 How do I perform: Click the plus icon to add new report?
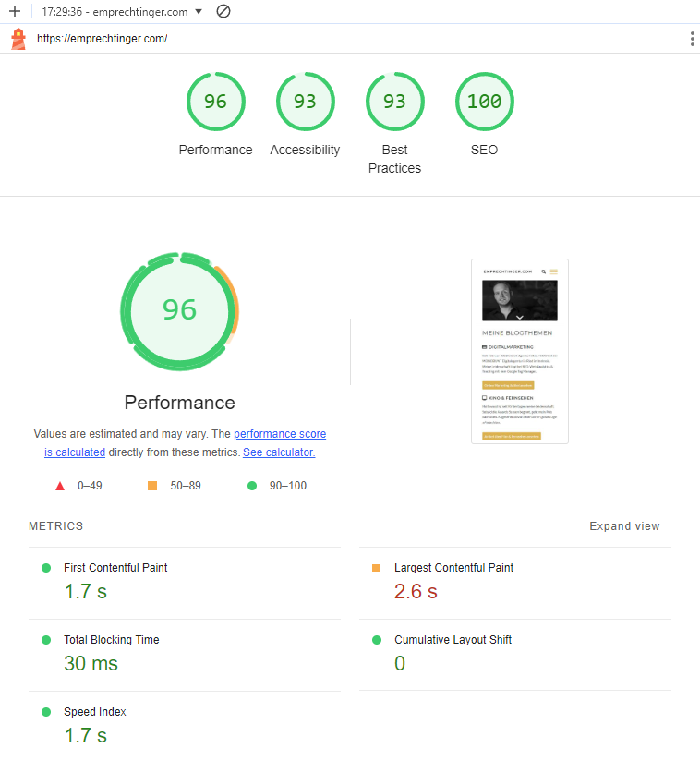(x=15, y=11)
